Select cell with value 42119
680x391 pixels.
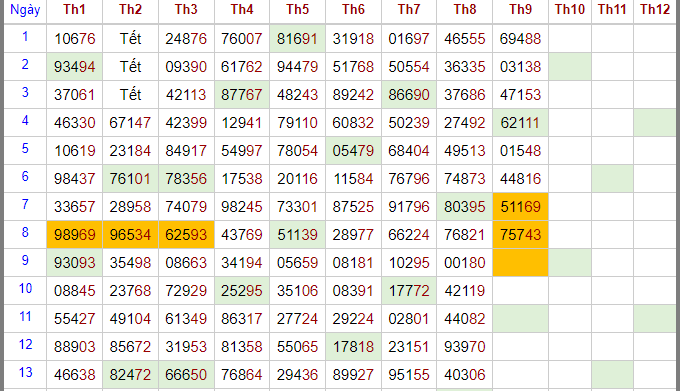pos(464,290)
